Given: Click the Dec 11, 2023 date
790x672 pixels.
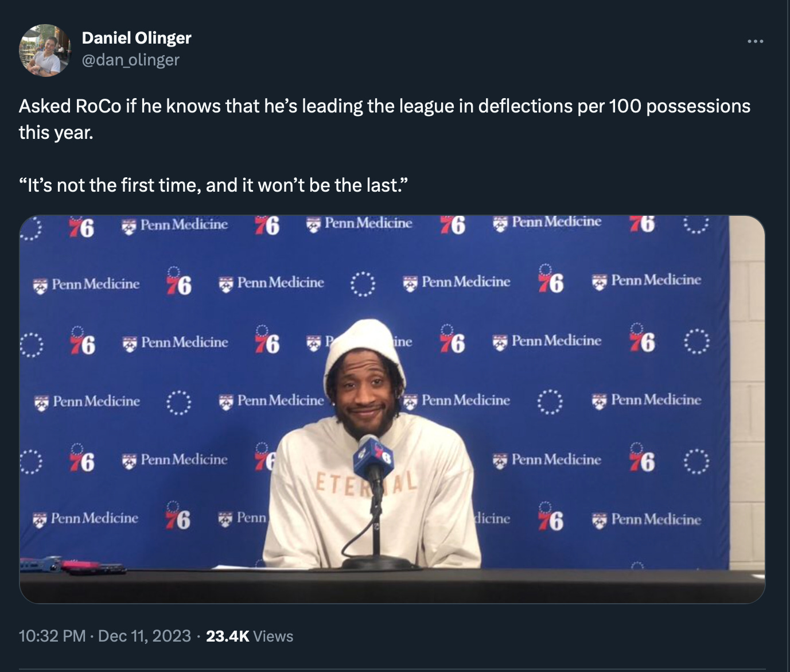Looking at the screenshot, I should [x=145, y=636].
